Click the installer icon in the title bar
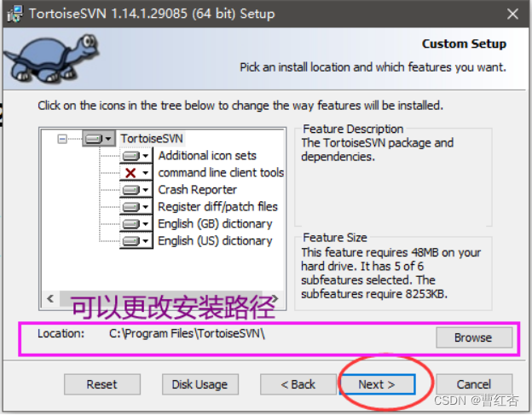This screenshot has height=415, width=532. tap(15, 14)
